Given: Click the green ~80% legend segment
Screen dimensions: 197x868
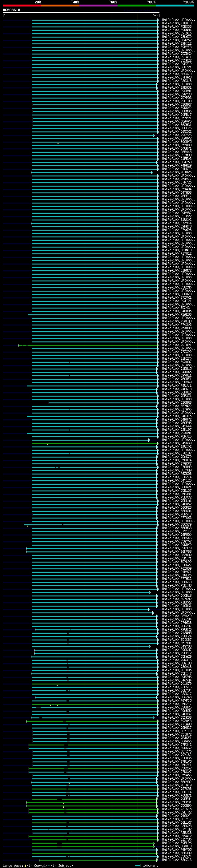Looking at the screenshot, I should pos(137,6).
